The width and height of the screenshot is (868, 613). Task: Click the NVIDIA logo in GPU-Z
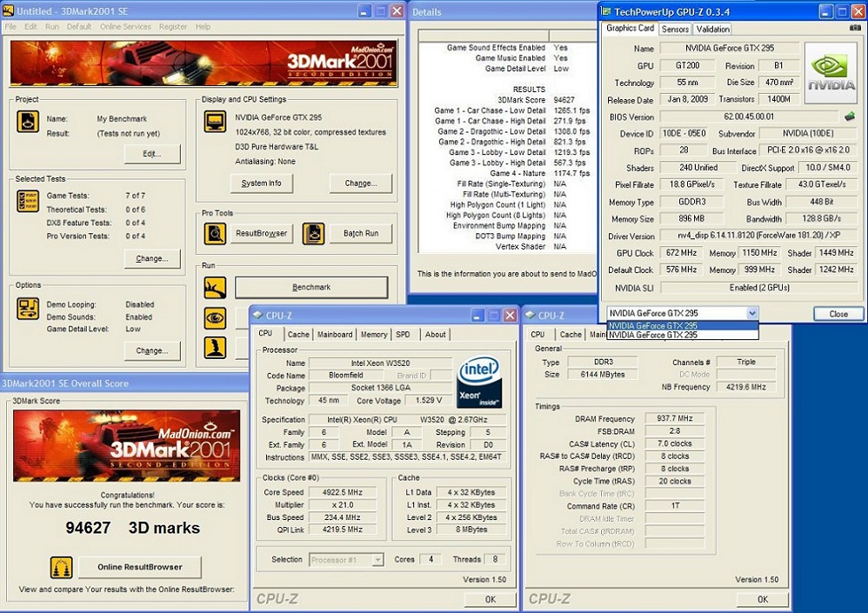(x=831, y=72)
